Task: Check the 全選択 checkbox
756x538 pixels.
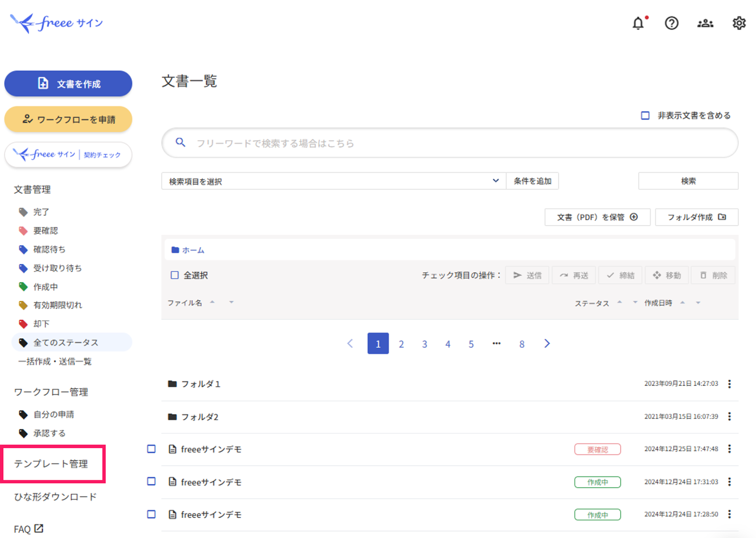Action: [x=175, y=275]
